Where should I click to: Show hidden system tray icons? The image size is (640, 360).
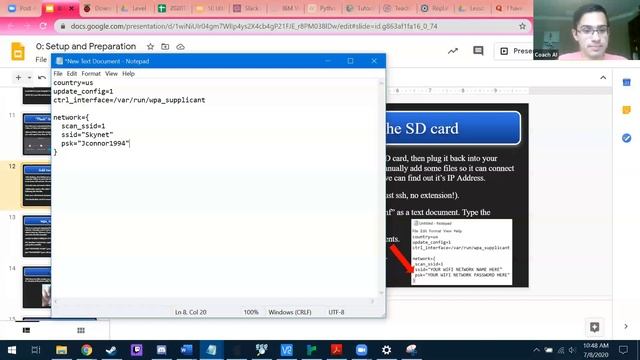(536, 350)
